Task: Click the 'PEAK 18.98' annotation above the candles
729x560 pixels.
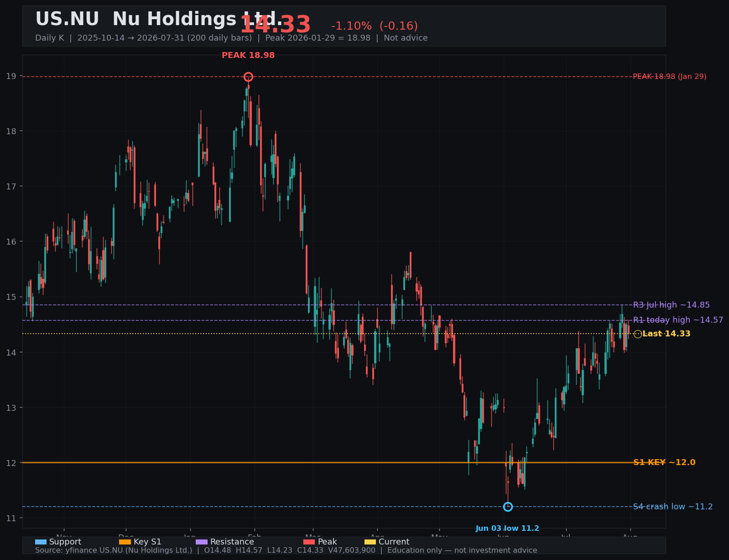Action: [248, 55]
